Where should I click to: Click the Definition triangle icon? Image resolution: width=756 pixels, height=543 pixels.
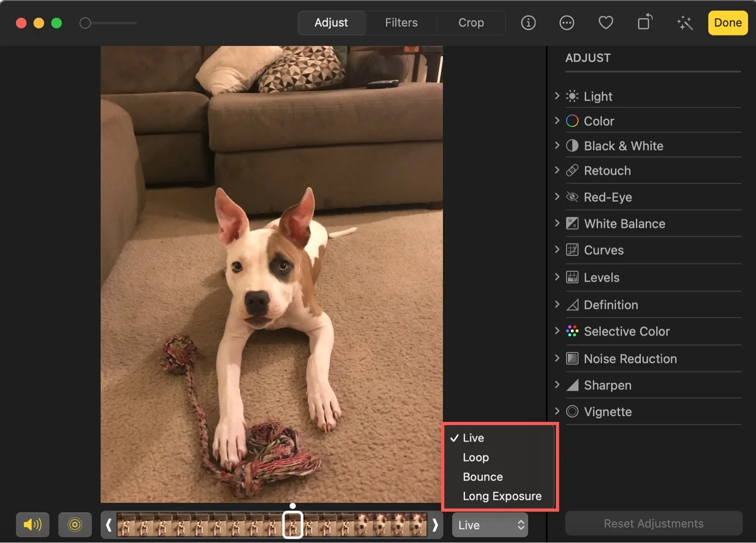[572, 305]
